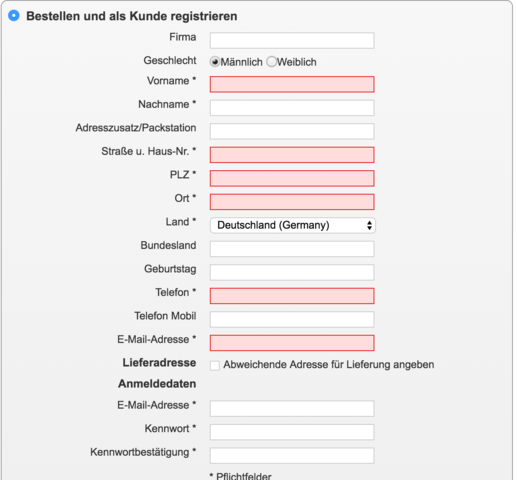
Task: Focus the Telefon Mobil field
Action: [292, 319]
